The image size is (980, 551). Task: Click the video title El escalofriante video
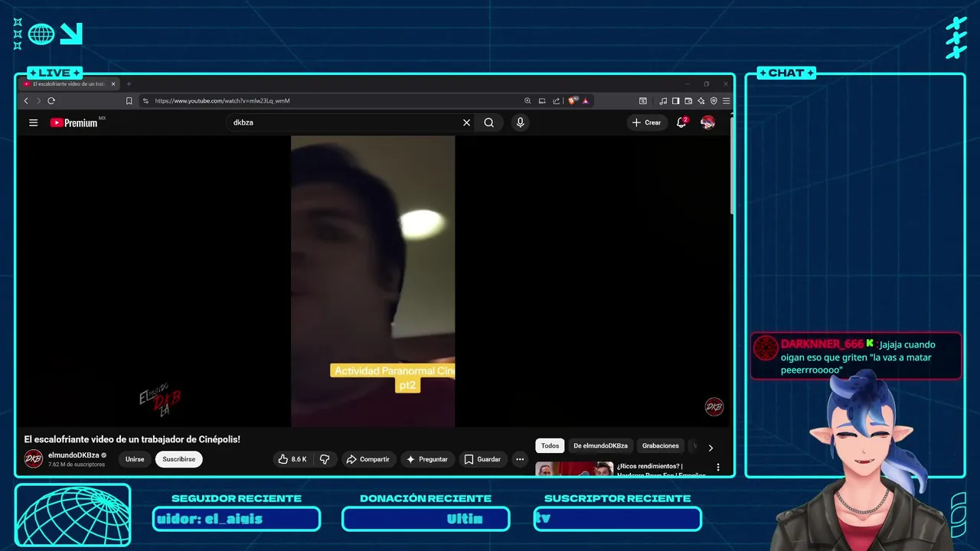(132, 439)
